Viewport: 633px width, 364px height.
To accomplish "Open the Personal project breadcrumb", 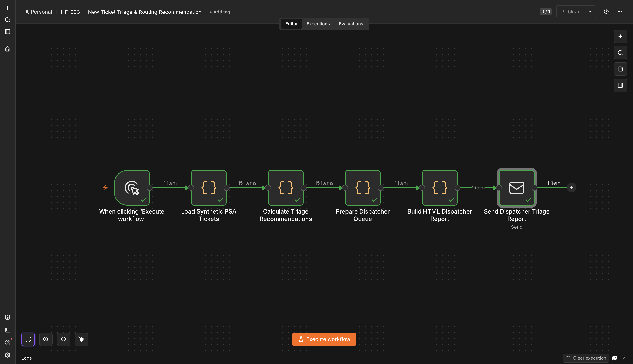I will 39,12.
